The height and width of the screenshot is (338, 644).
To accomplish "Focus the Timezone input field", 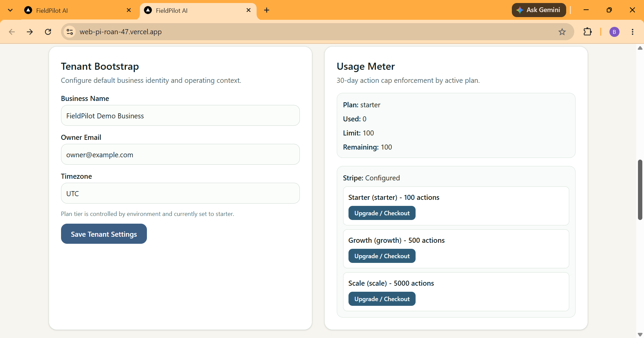I will tap(180, 193).
